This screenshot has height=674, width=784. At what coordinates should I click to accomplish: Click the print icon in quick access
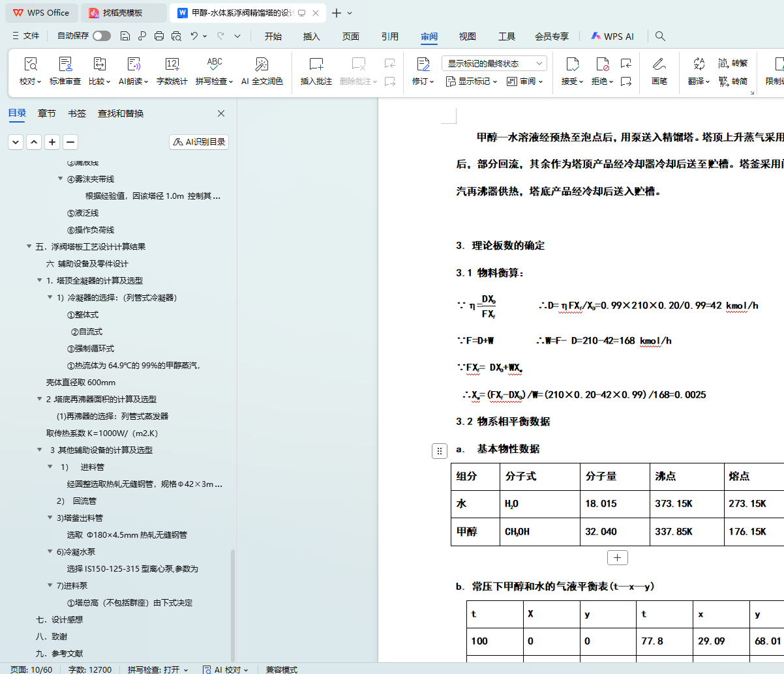159,36
